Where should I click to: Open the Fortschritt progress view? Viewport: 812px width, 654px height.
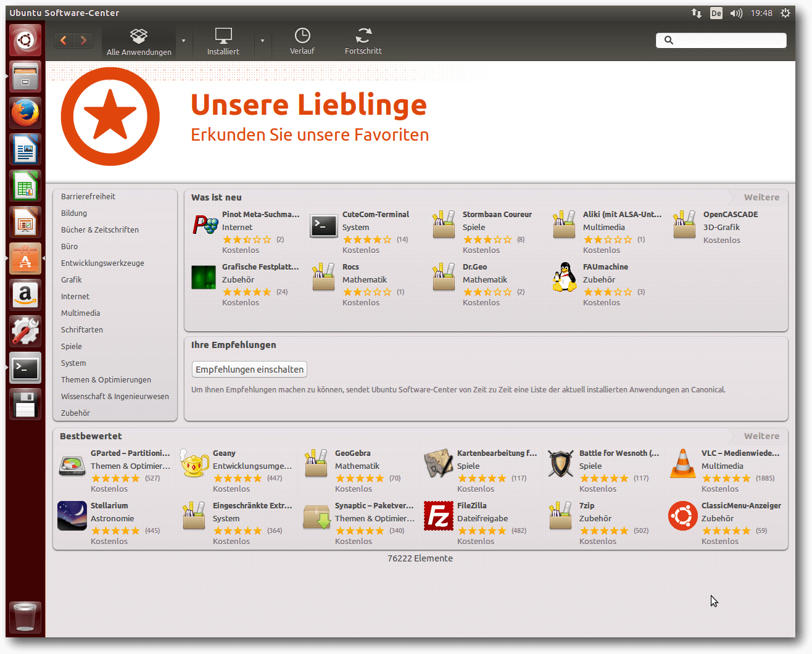pos(363,42)
